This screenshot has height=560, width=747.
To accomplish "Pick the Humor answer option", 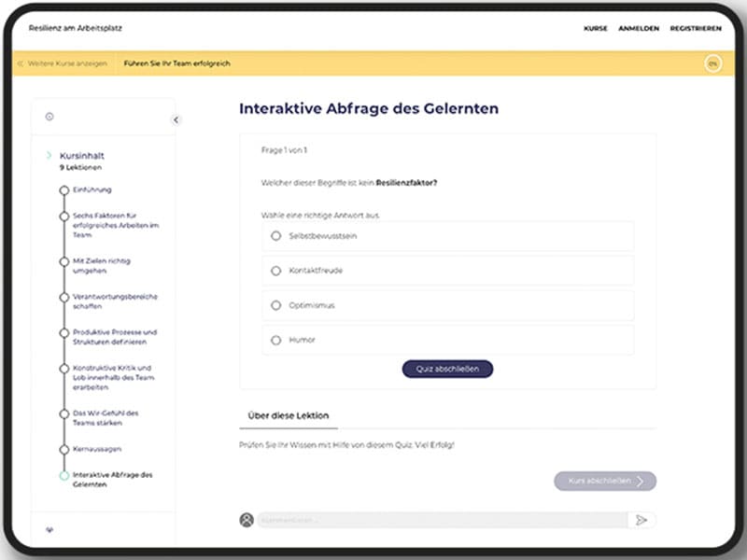I will [x=275, y=340].
